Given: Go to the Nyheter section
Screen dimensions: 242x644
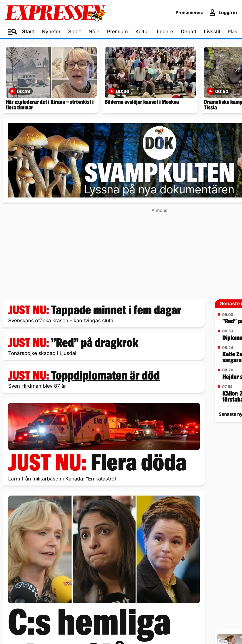Looking at the screenshot, I should click(x=51, y=32).
